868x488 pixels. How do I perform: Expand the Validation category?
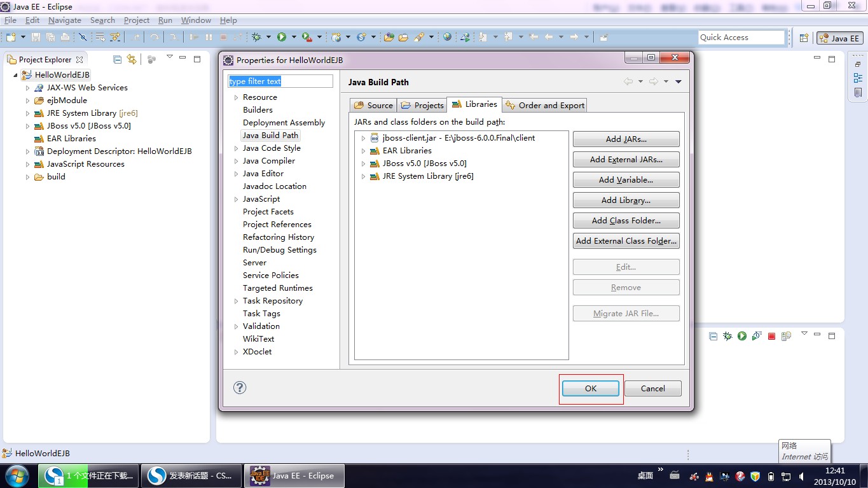237,326
